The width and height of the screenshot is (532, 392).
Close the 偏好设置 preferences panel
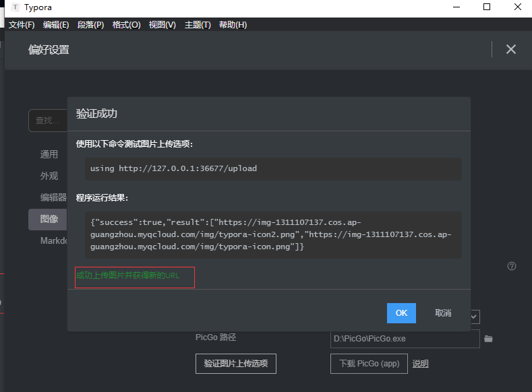510,49
